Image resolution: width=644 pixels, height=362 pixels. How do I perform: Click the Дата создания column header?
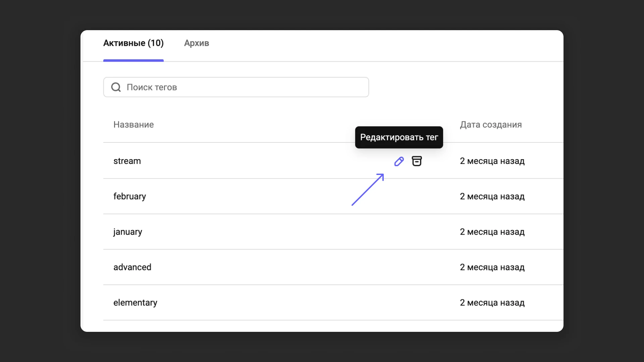click(491, 124)
